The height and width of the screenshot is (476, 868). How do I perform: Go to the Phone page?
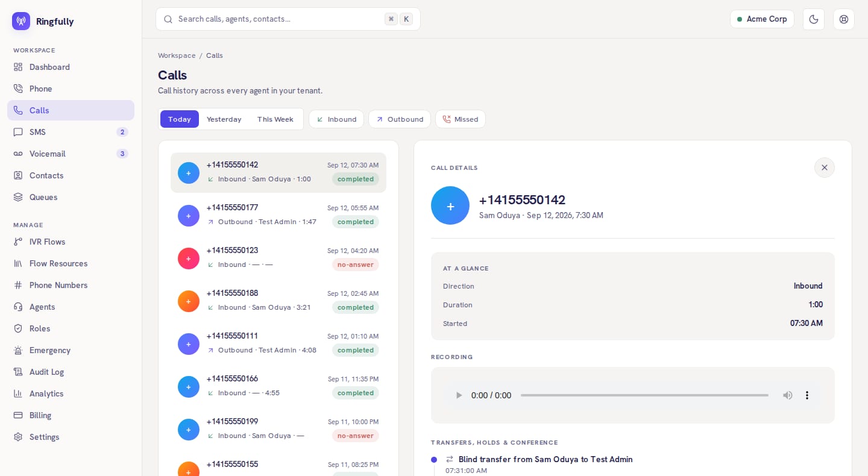click(x=71, y=89)
